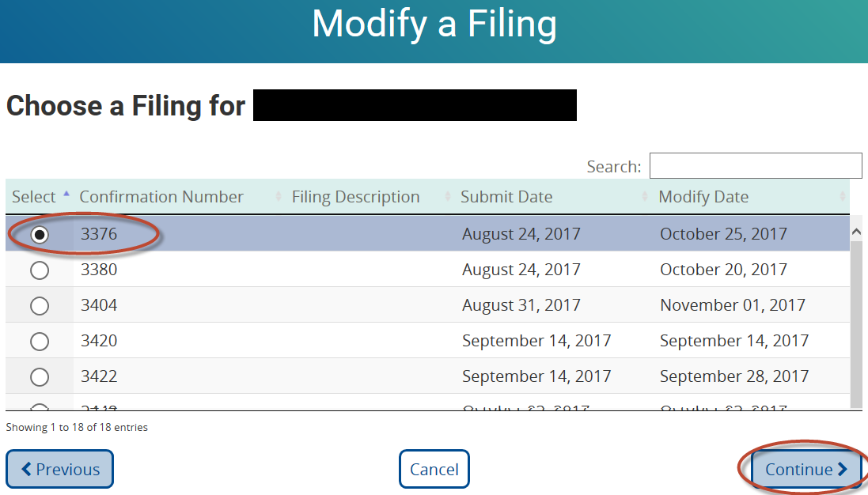Sort by the Select column header
868x495 pixels.
34,197
